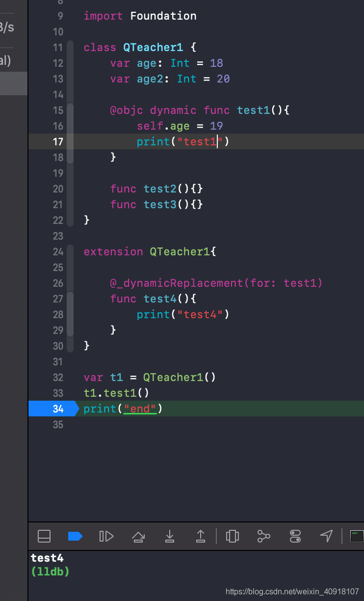
Task: Open the Debug Memory Graph
Action: pos(263,536)
